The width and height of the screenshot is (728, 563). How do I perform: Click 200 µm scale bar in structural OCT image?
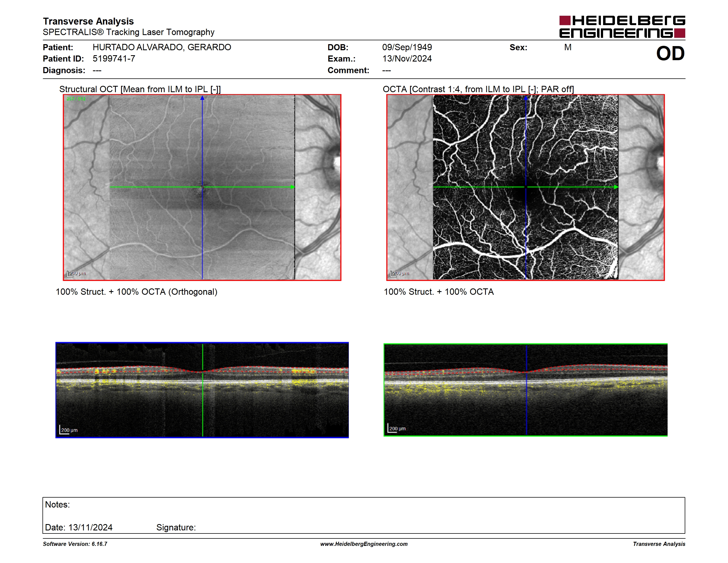76,273
